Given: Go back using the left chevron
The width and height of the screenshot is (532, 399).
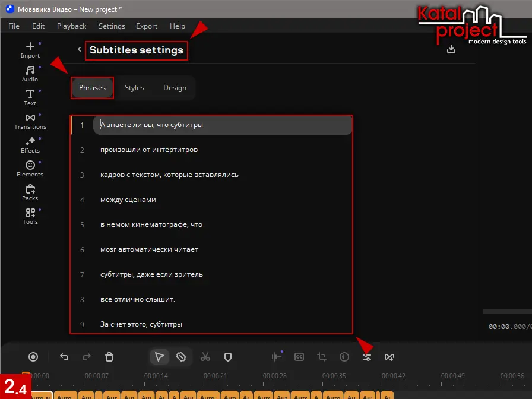Looking at the screenshot, I should 80,50.
